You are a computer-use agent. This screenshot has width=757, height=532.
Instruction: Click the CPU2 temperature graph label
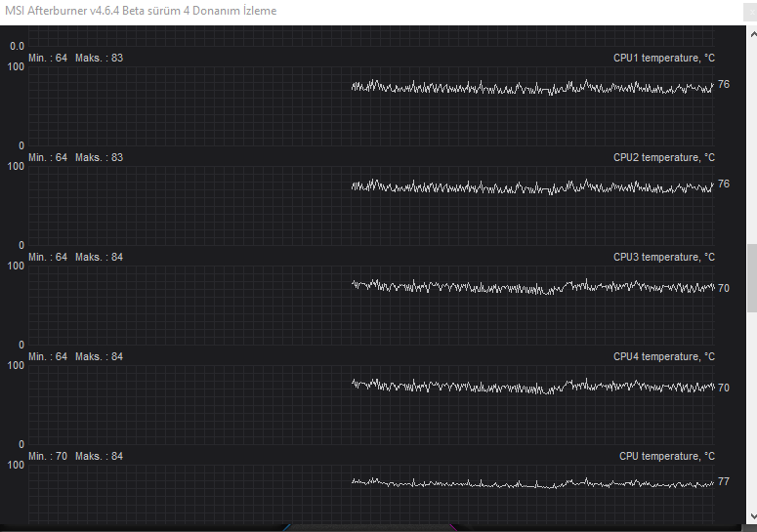(664, 158)
